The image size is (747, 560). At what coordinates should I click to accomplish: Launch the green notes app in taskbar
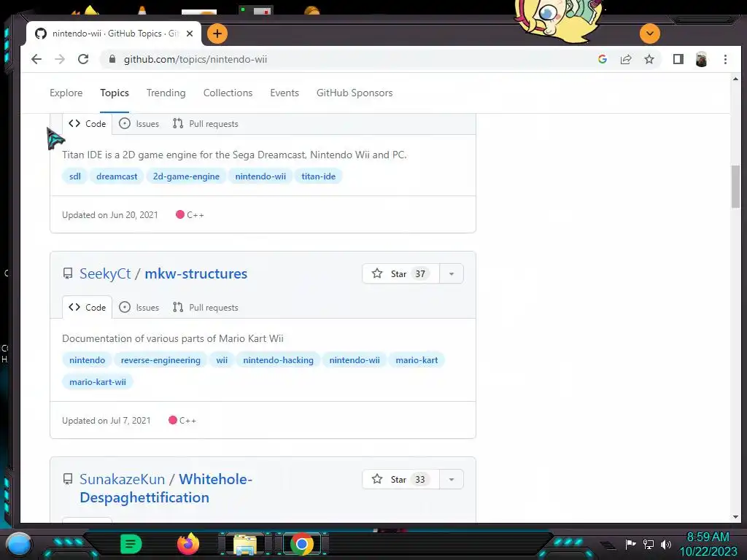click(131, 544)
